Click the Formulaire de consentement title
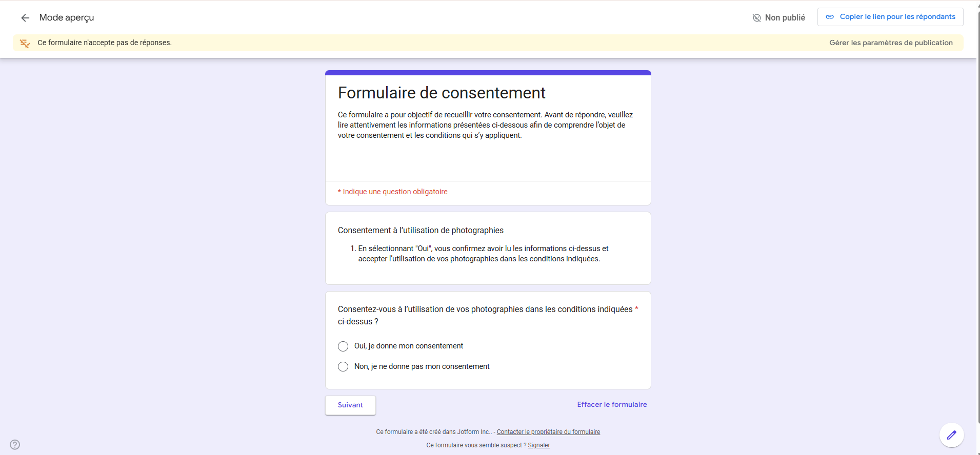 click(442, 93)
